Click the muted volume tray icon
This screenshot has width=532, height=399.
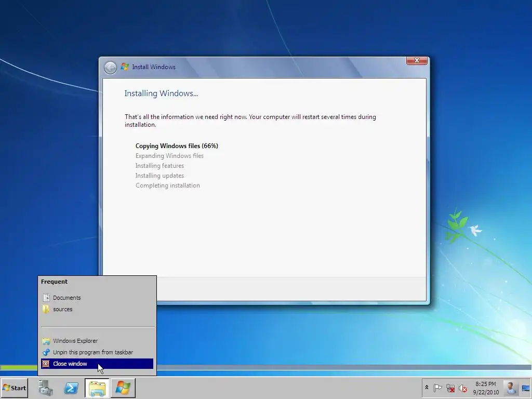[x=463, y=388]
